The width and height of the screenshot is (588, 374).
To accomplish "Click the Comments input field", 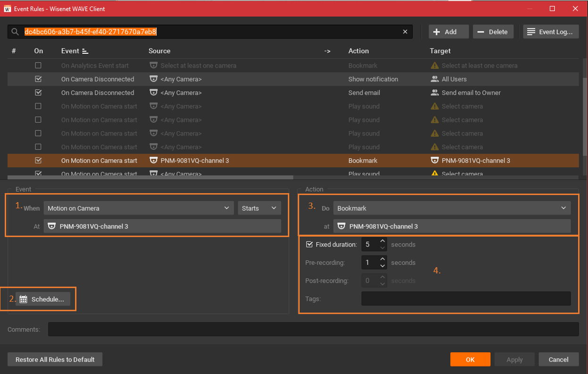I will click(x=313, y=329).
